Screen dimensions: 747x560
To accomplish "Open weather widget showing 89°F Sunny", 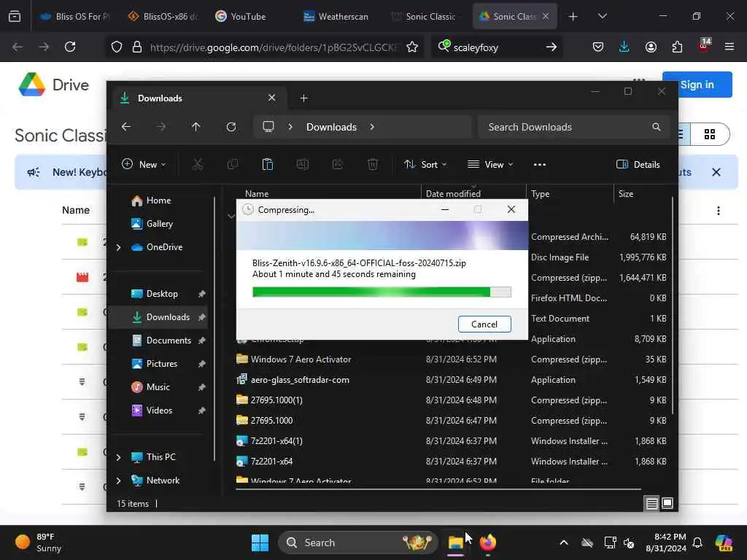I will (x=40, y=542).
